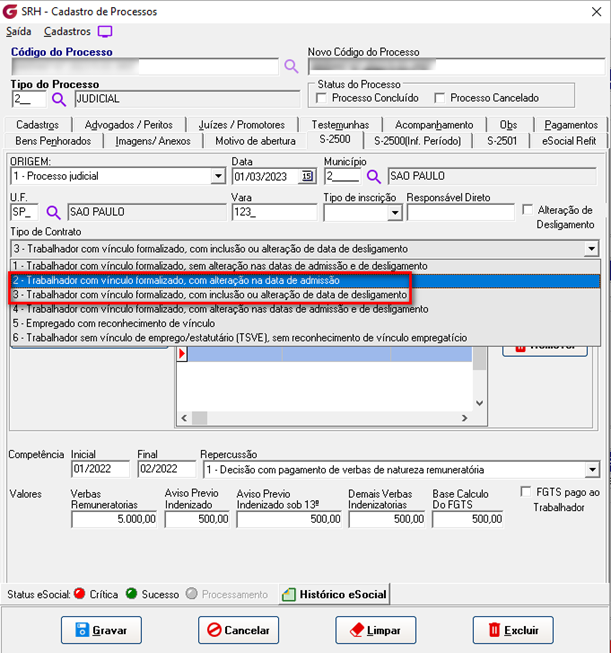
Task: Open the Imagens/ Anexos tab
Action: click(x=153, y=141)
